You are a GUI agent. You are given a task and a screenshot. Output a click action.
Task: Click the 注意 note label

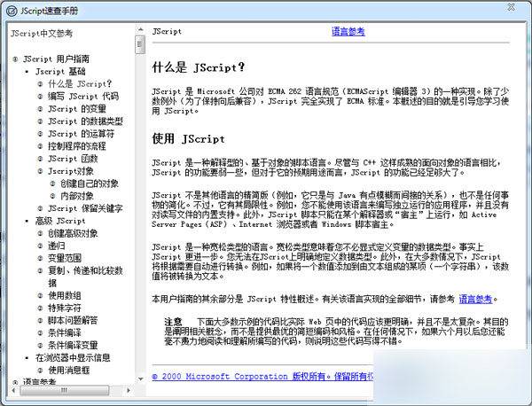(173, 322)
